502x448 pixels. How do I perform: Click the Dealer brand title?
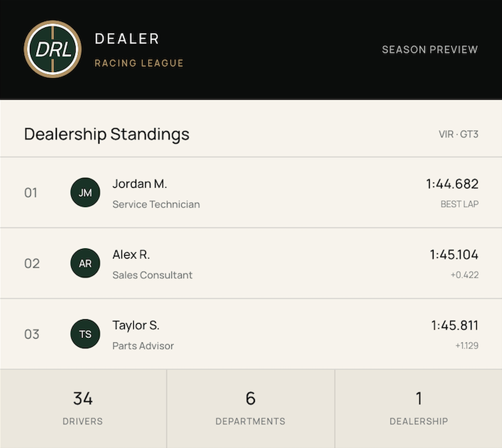click(127, 39)
